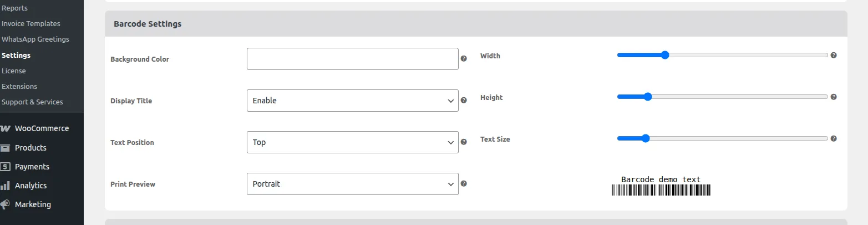
Task: Open Invoice Templates in the sidebar
Action: tap(31, 24)
